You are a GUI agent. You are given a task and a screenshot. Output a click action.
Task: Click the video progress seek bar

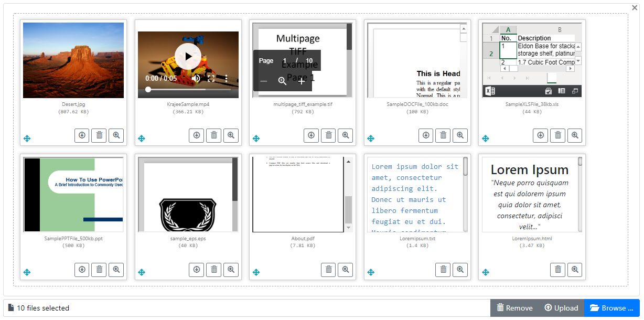pos(188,90)
